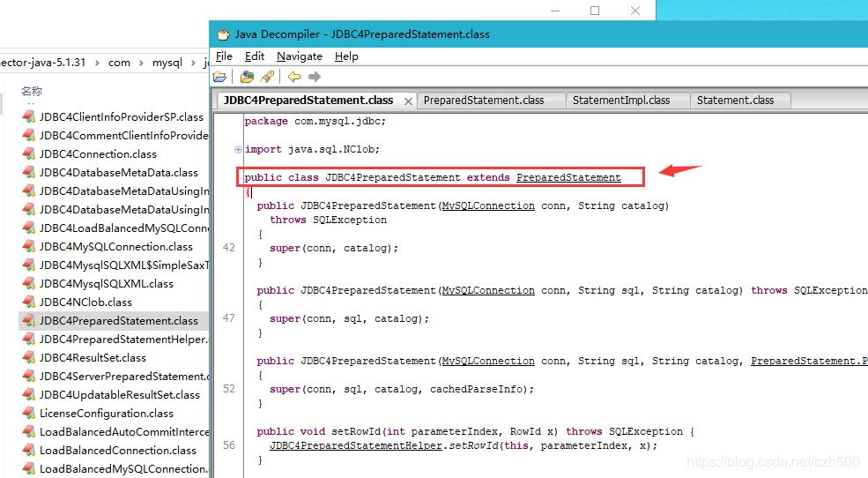Click the icon of JDBC4DatabaseMetaData.class
This screenshot has height=478, width=868.
pos(29,172)
